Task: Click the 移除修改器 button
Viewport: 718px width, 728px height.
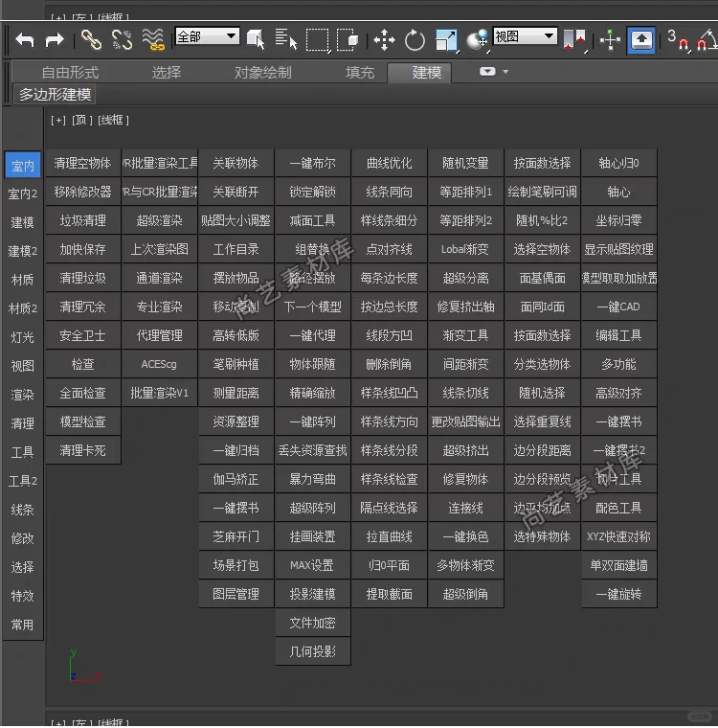Action: pos(83,192)
